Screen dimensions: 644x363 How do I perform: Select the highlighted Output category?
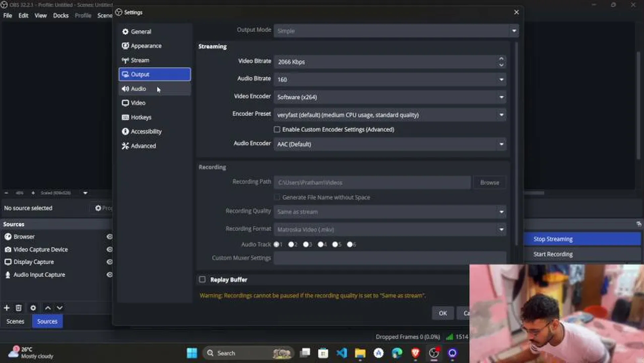pos(154,74)
